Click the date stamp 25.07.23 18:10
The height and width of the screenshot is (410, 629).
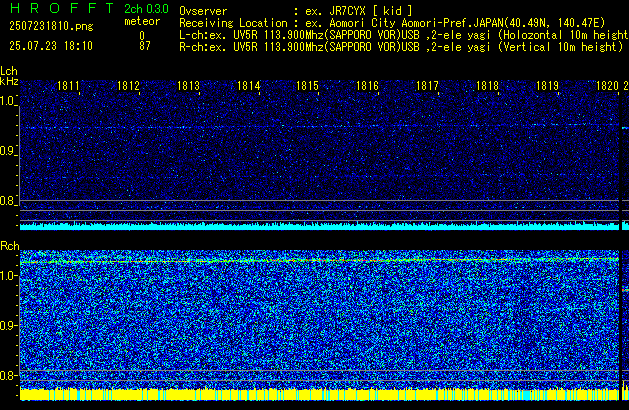coord(51,46)
